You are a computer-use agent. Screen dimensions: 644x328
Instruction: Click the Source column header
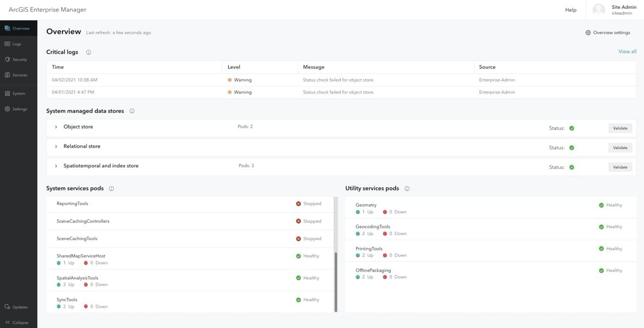pyautogui.click(x=487, y=67)
